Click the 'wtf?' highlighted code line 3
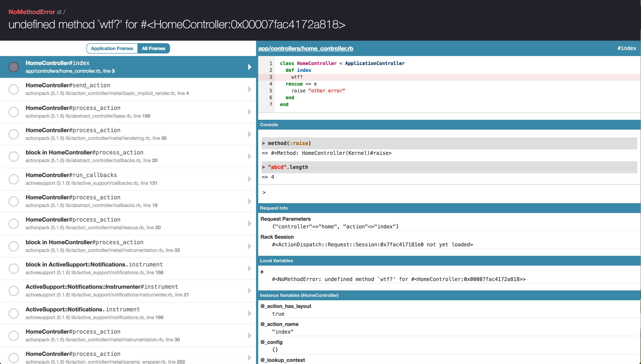 tap(449, 77)
